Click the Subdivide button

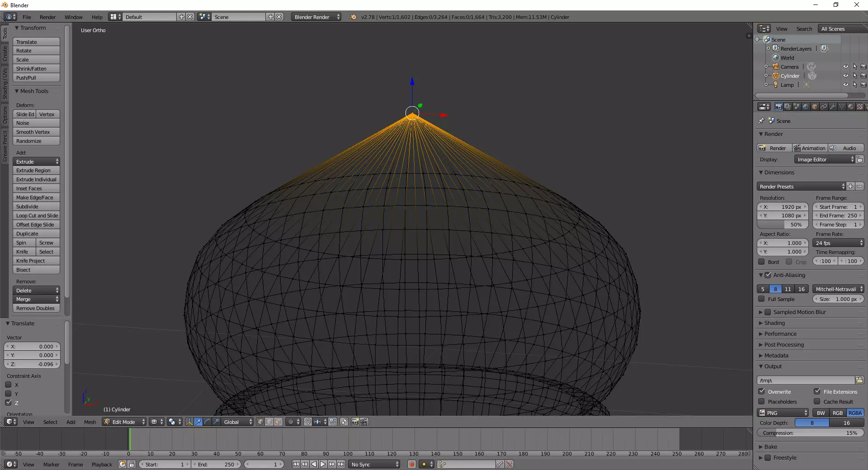click(36, 207)
